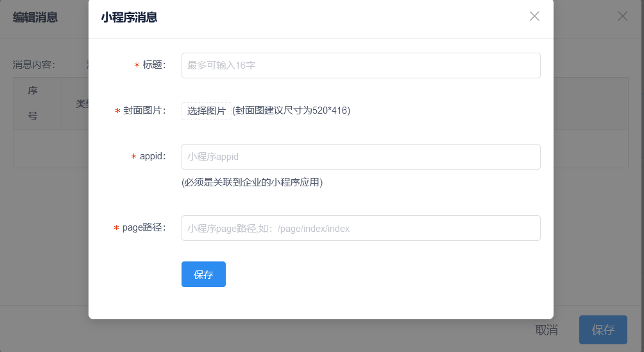
Task: Click the 小程序消息 dialog title
Action: (129, 17)
